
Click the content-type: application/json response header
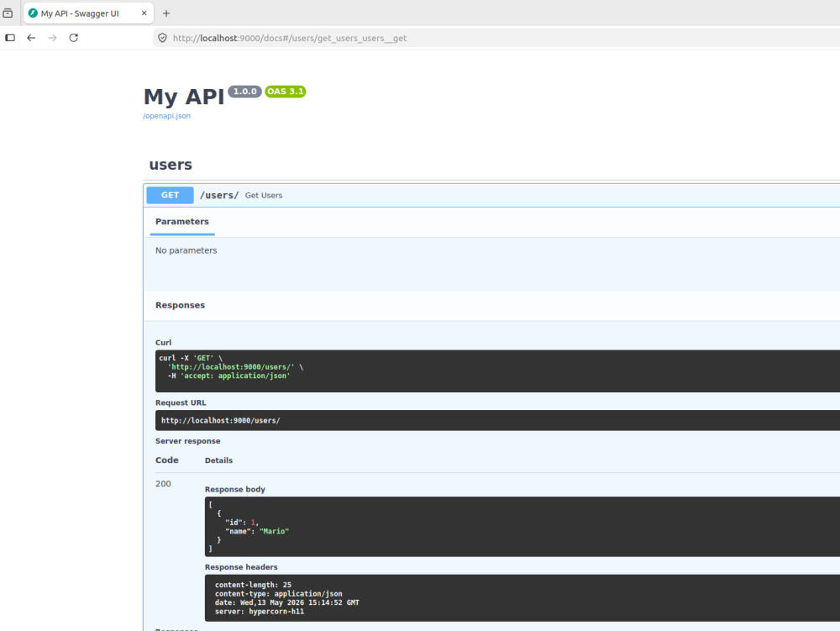point(279,594)
